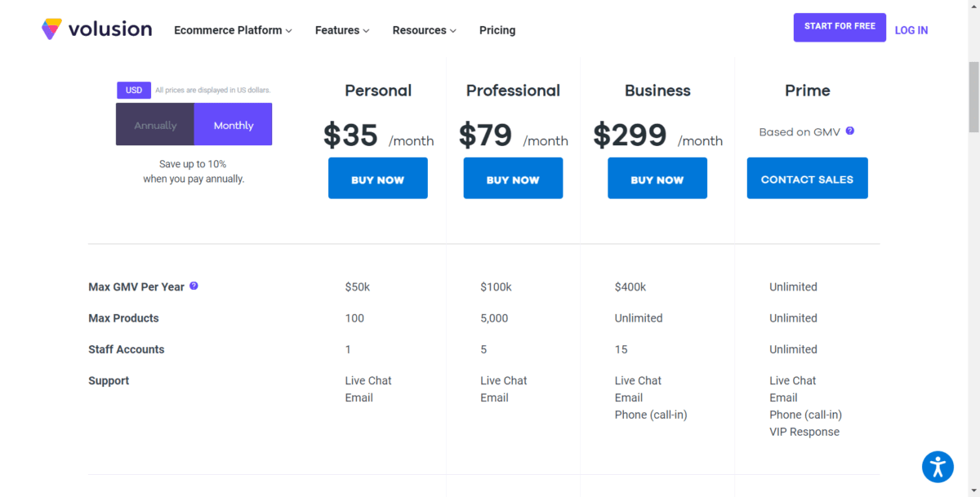The height and width of the screenshot is (497, 980).
Task: Click the prices displayed in US dollars note
Action: tap(212, 91)
